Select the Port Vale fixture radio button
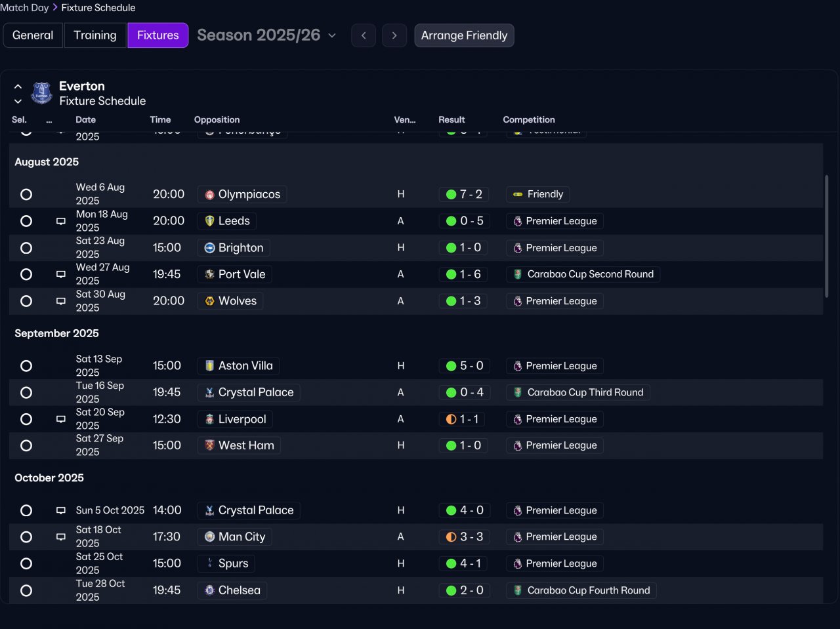The image size is (840, 629). pyautogui.click(x=26, y=274)
